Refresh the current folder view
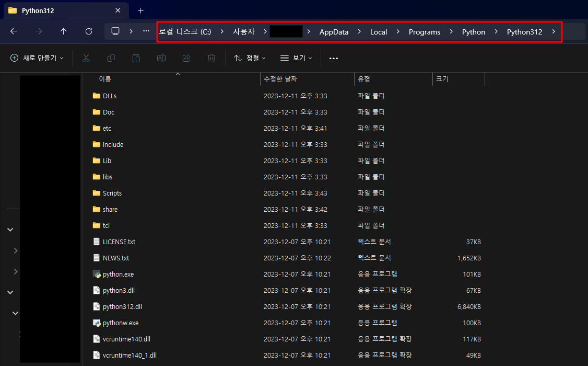The image size is (588, 366). [88, 31]
